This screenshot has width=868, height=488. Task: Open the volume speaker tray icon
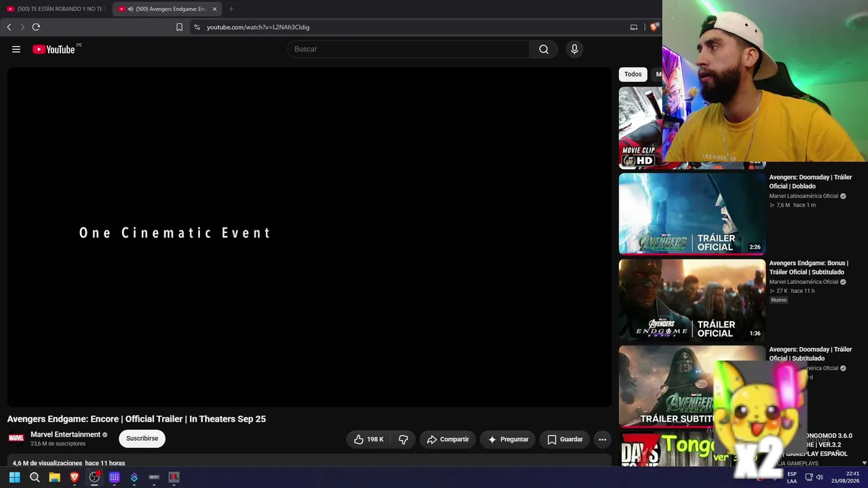pyautogui.click(x=819, y=477)
